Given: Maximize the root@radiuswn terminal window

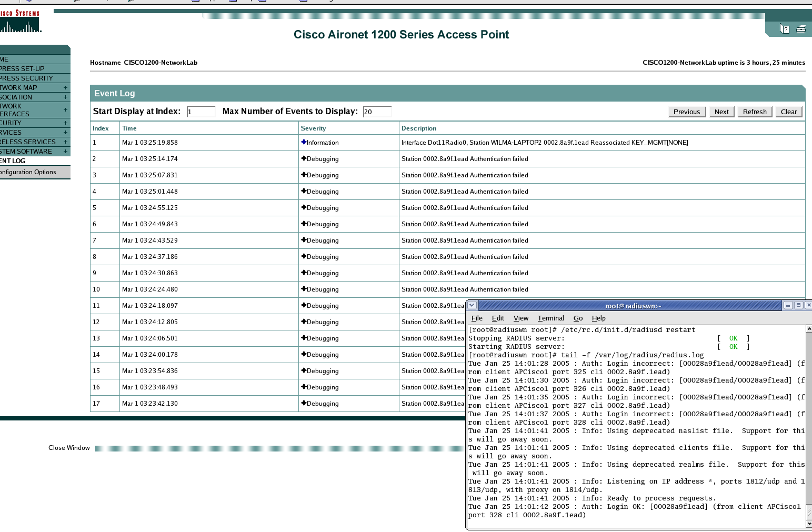Looking at the screenshot, I should click(798, 305).
